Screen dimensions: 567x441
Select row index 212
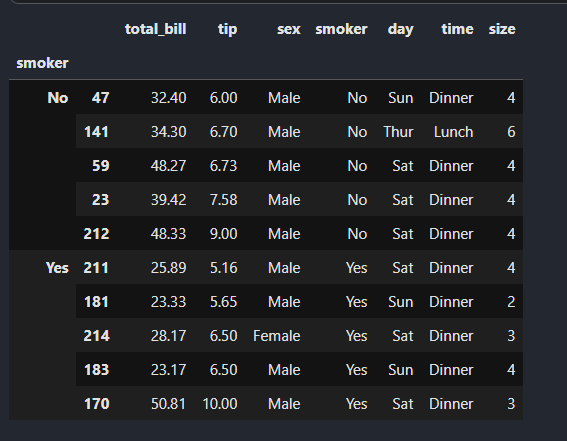[96, 234]
